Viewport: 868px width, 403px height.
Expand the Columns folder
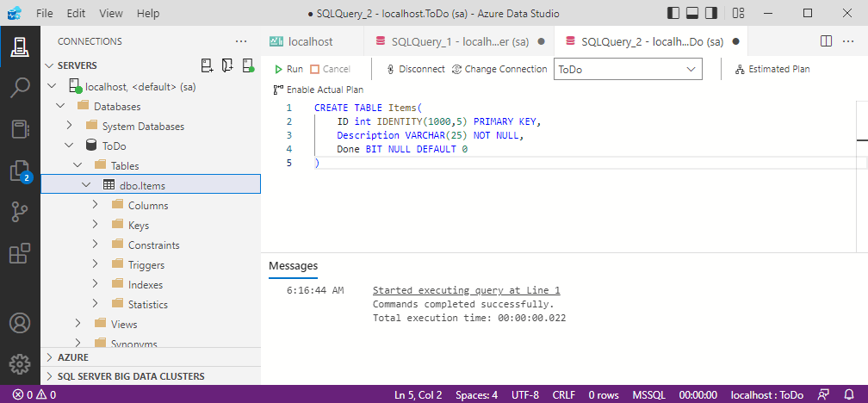(96, 205)
